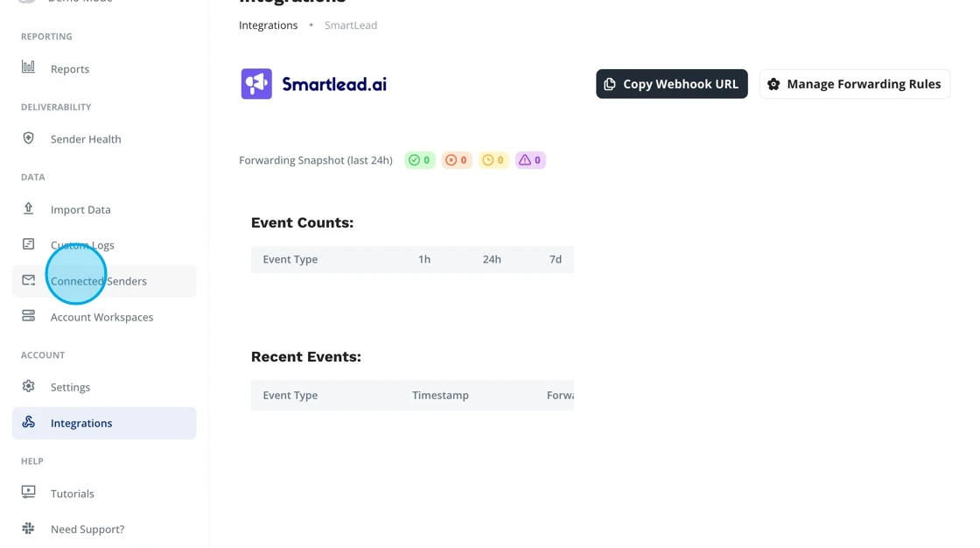The height and width of the screenshot is (548, 980).
Task: Select the Reports bar chart icon
Action: [29, 68]
